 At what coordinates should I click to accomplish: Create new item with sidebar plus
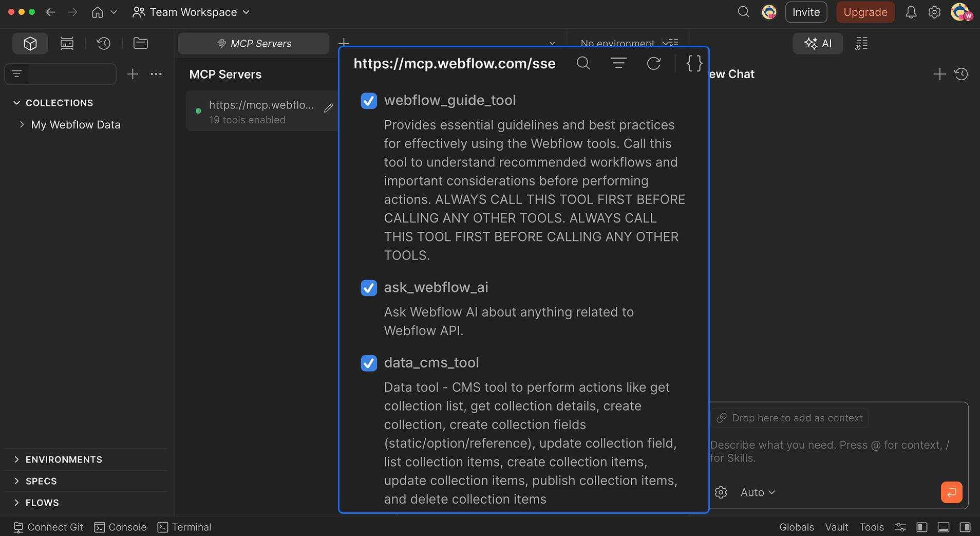point(133,74)
